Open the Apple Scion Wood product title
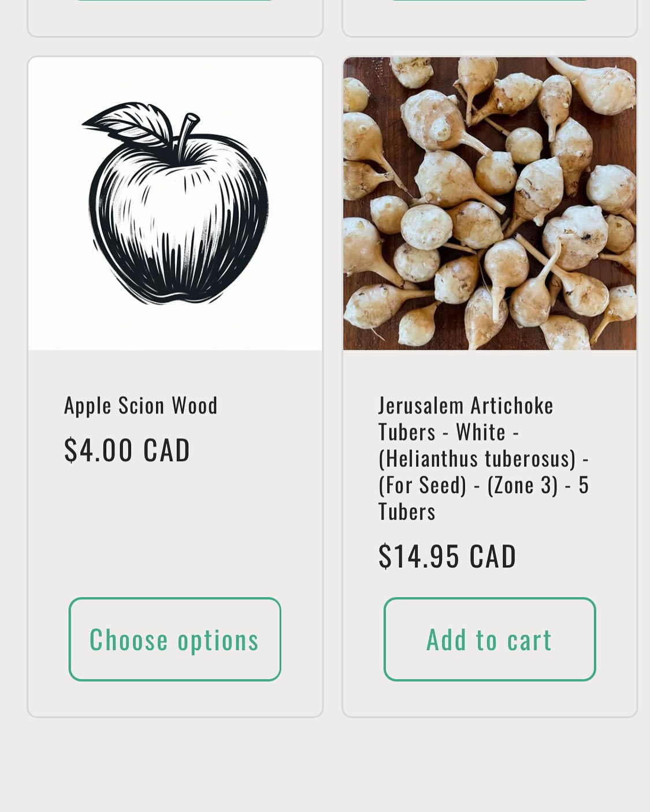 click(140, 405)
